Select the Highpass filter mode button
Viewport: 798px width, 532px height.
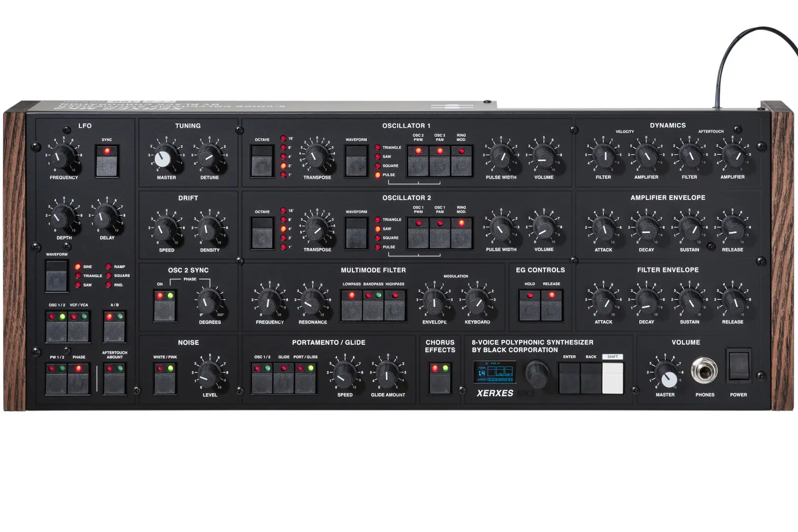coord(395,306)
